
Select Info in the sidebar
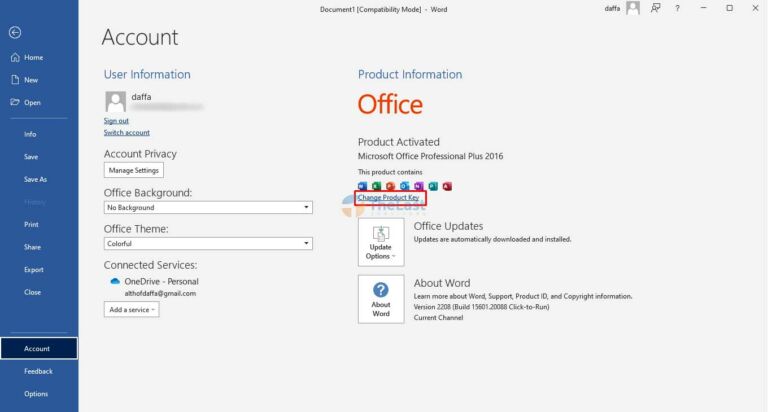click(30, 134)
